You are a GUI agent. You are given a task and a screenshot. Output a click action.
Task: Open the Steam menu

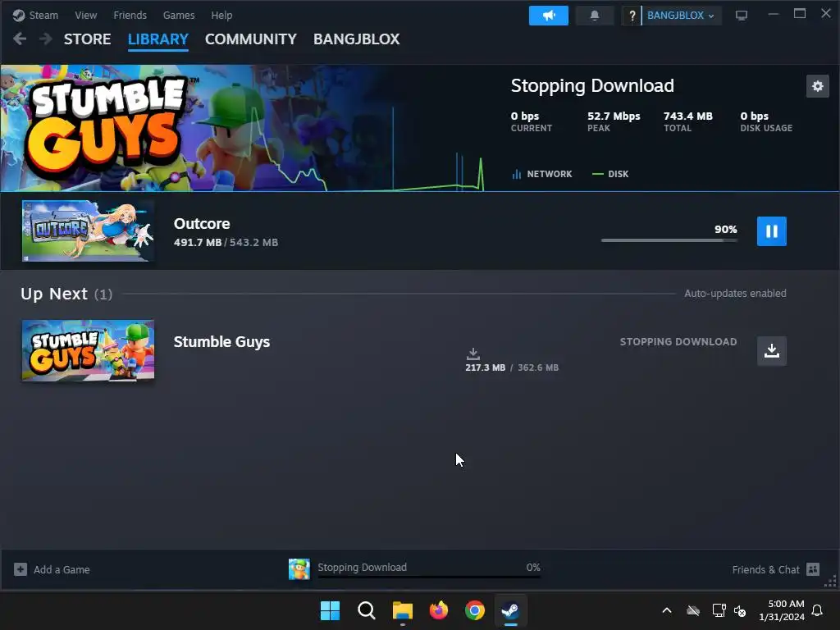coord(43,15)
